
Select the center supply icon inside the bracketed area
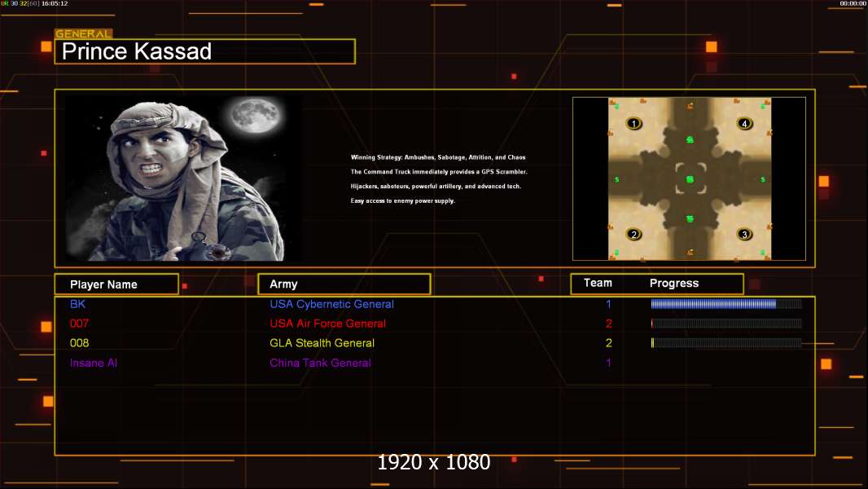pos(690,179)
